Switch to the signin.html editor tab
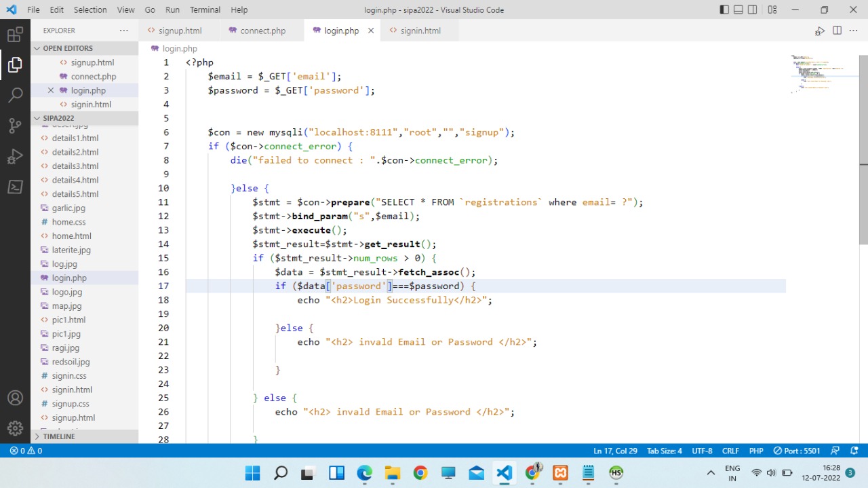The image size is (868, 488). pyautogui.click(x=420, y=31)
